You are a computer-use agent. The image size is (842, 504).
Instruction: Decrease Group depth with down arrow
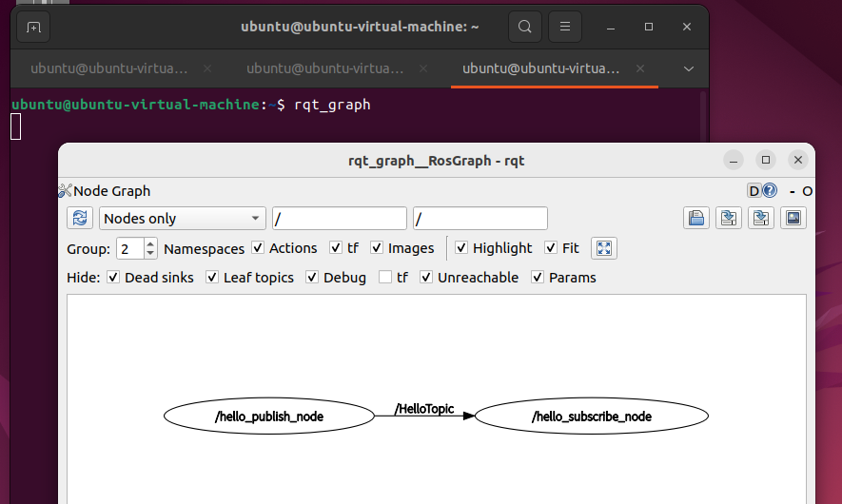click(x=151, y=253)
